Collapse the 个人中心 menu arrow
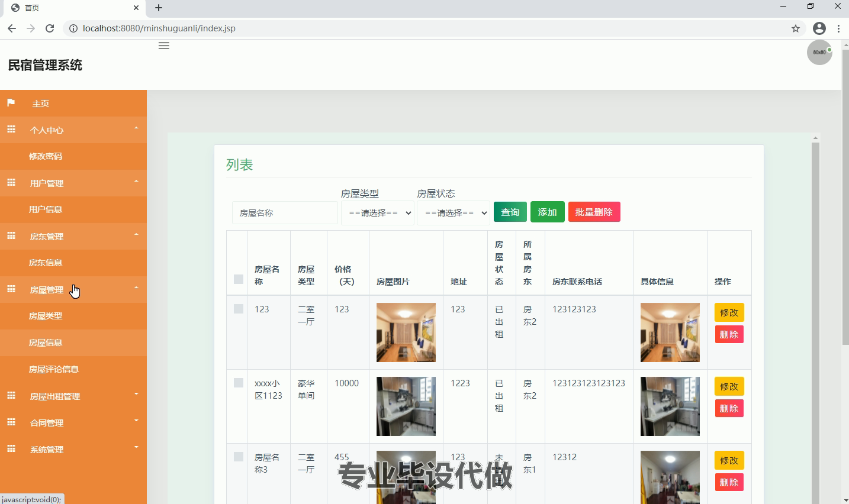849x504 pixels. [x=136, y=128]
